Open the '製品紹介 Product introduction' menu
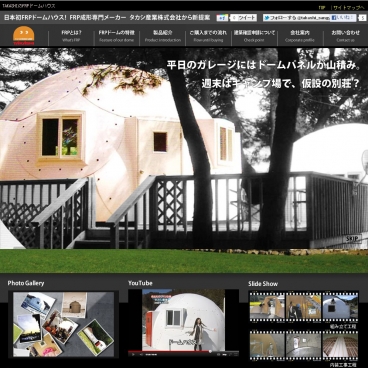Screen dimensions: 368x368 coord(163,36)
